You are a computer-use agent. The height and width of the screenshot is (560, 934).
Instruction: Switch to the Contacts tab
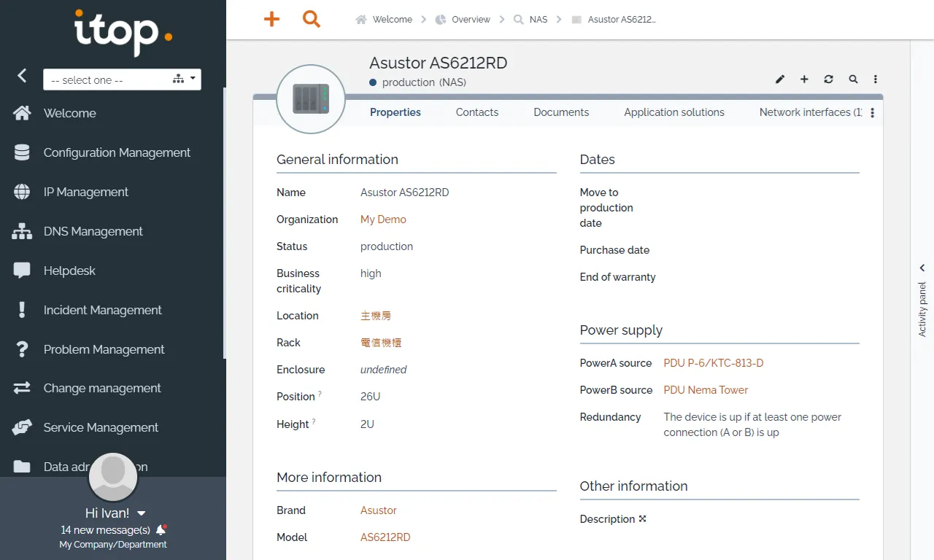(477, 112)
